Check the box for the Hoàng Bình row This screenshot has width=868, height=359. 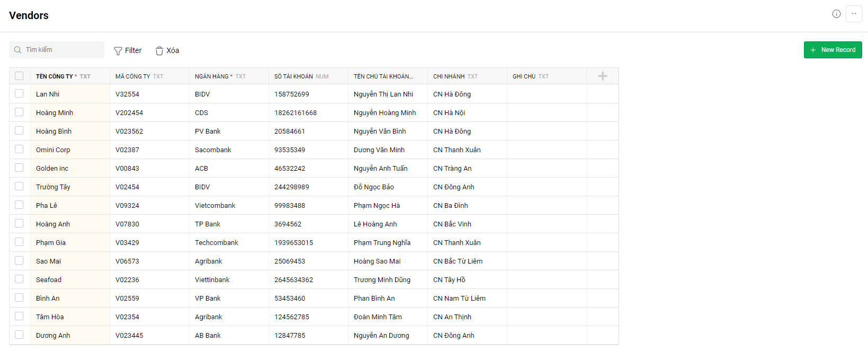click(19, 130)
